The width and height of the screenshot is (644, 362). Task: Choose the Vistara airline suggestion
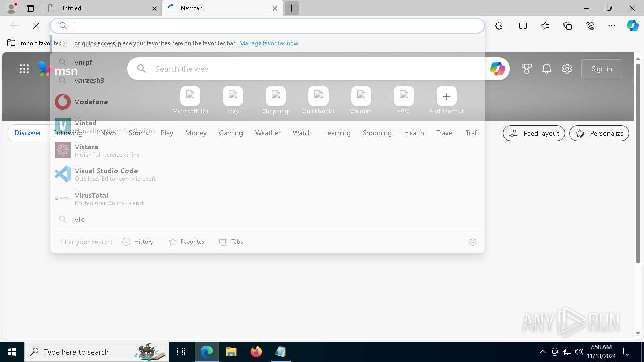267,150
